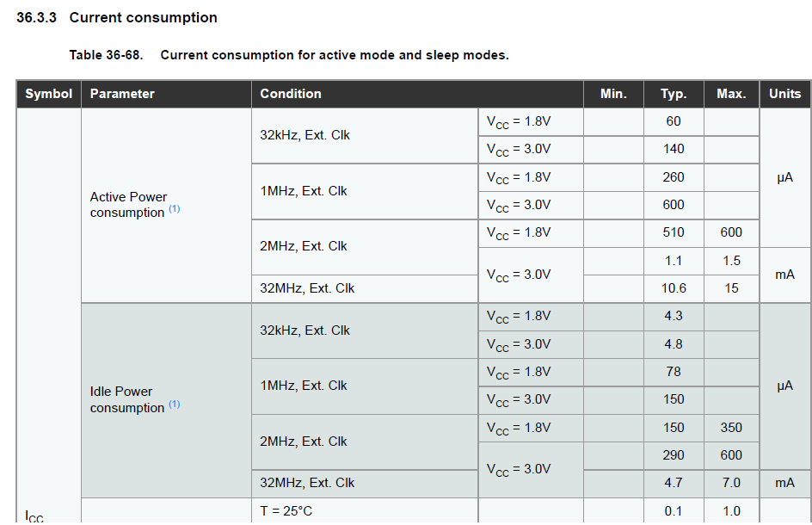The width and height of the screenshot is (812, 525).
Task: Open footnote (1) link beside Idle Power consumption
Action: coord(175,404)
